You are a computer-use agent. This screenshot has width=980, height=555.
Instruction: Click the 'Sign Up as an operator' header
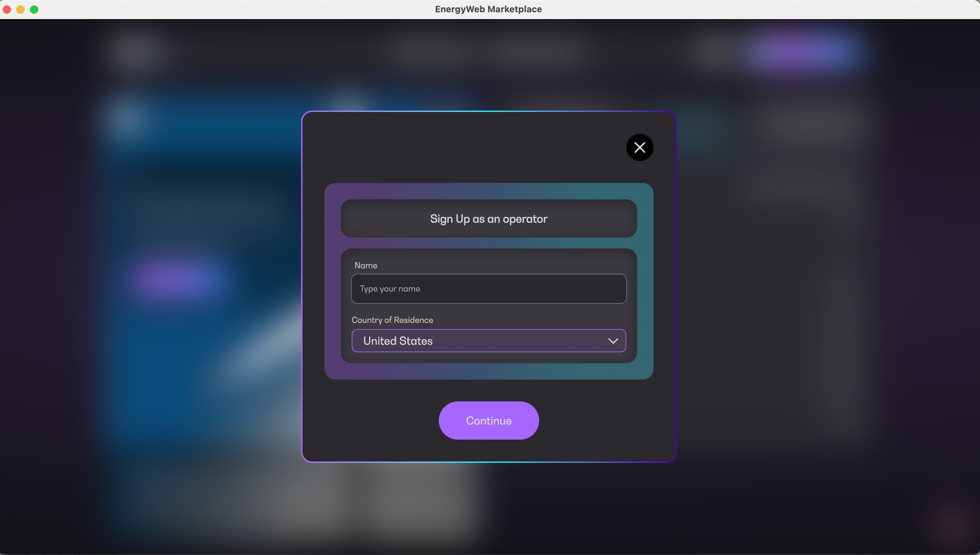pyautogui.click(x=488, y=219)
